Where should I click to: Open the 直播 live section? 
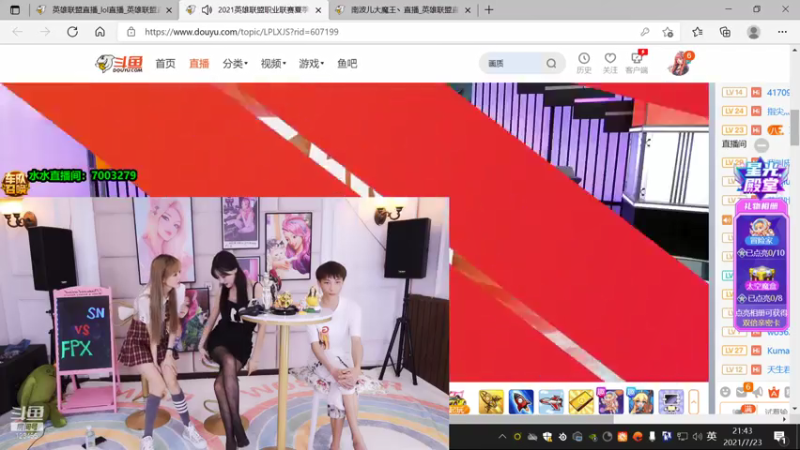click(199, 63)
